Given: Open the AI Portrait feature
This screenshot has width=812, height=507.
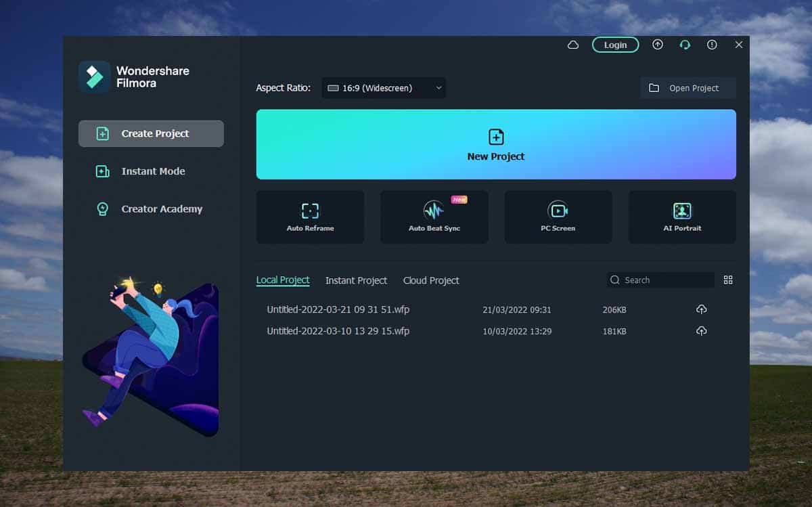Looking at the screenshot, I should (682, 217).
